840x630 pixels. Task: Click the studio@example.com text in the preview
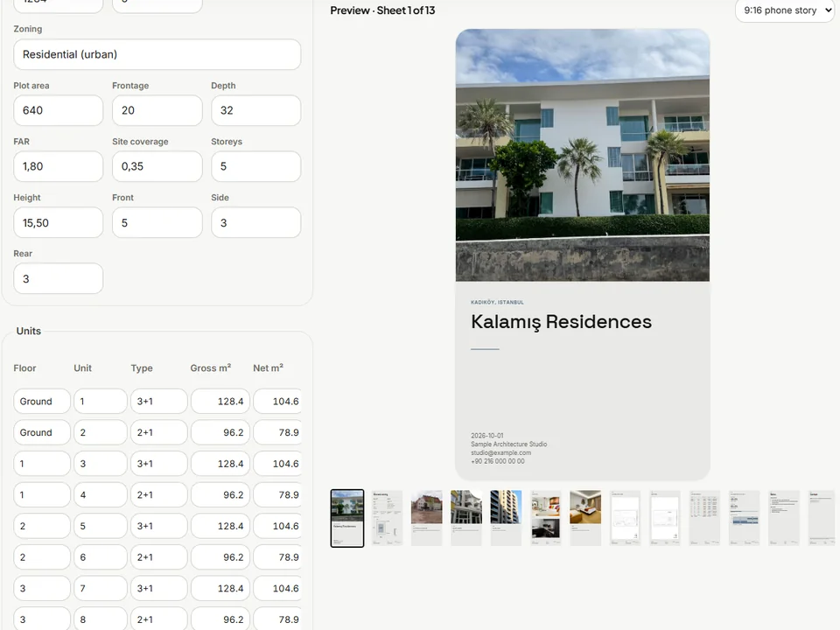click(500, 452)
